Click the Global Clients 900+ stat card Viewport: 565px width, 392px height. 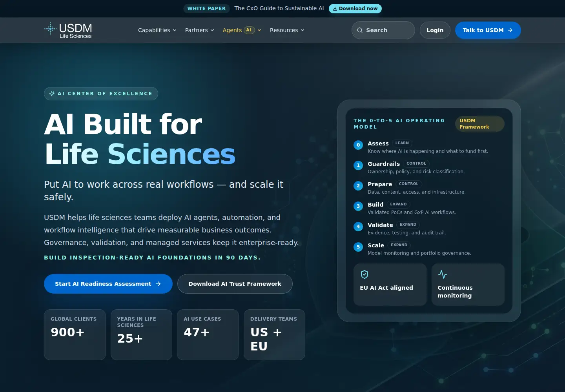75,335
